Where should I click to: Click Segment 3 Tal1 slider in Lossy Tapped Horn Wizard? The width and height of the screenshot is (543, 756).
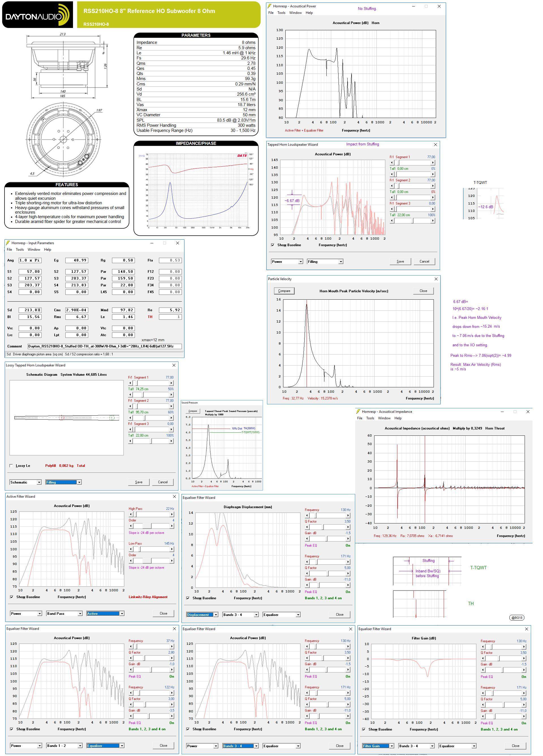point(151,441)
